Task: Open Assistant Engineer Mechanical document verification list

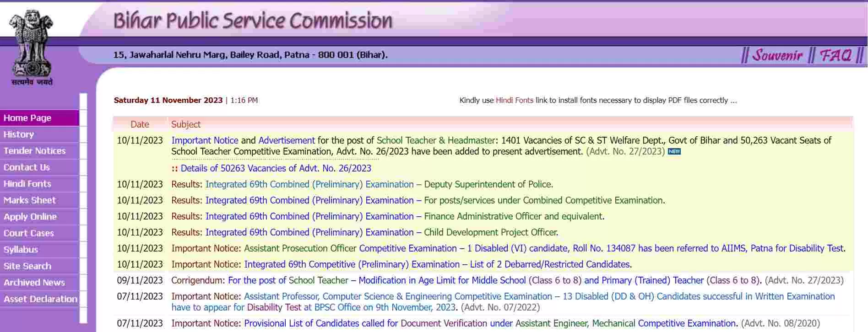Action: (x=490, y=323)
